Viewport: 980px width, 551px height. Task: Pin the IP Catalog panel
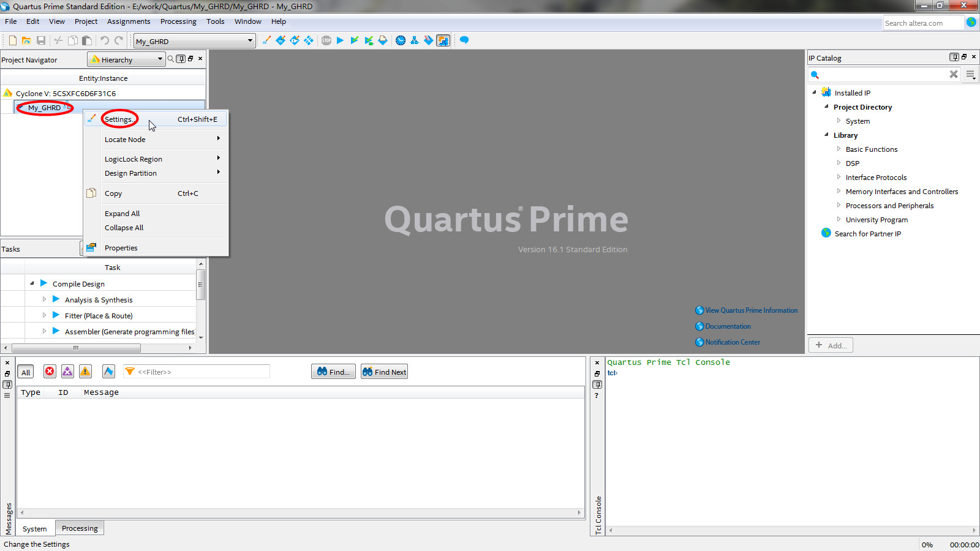954,57
